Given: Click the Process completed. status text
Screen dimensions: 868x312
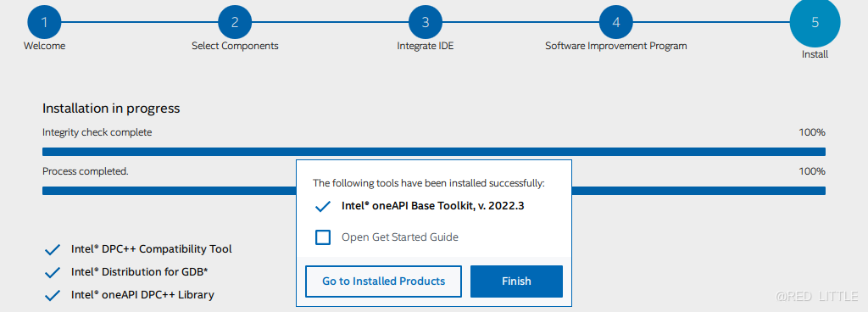Looking at the screenshot, I should click(86, 171).
